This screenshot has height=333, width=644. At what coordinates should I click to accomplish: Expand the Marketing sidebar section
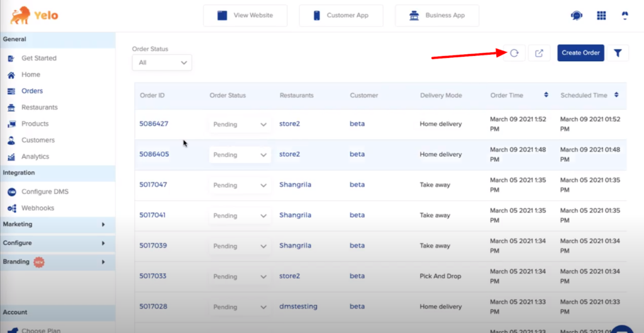[57, 225]
